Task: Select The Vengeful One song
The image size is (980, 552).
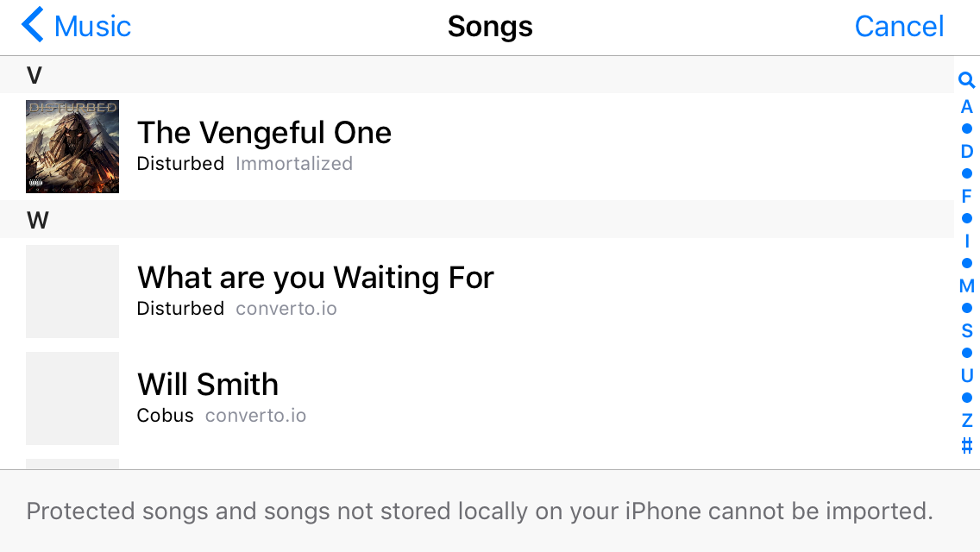Action: point(264,133)
